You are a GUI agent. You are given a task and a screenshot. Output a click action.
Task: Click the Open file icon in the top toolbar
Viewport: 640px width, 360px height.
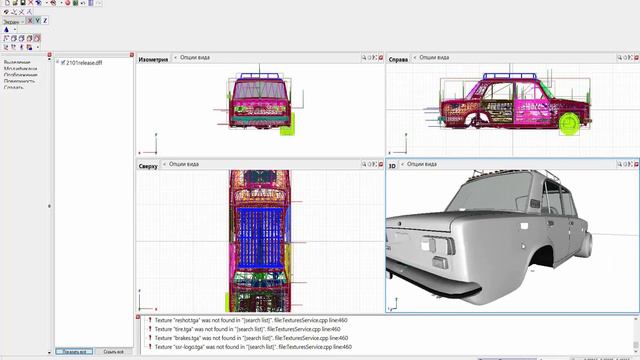[15, 2]
